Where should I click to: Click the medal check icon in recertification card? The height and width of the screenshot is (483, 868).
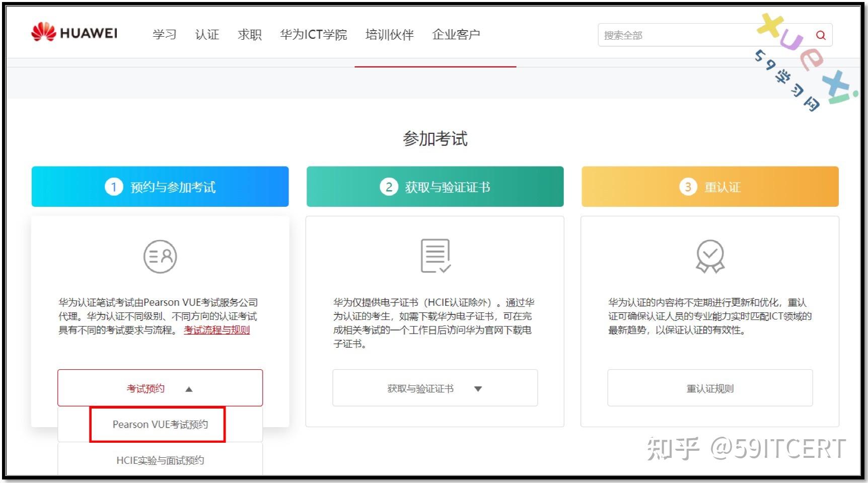point(709,256)
